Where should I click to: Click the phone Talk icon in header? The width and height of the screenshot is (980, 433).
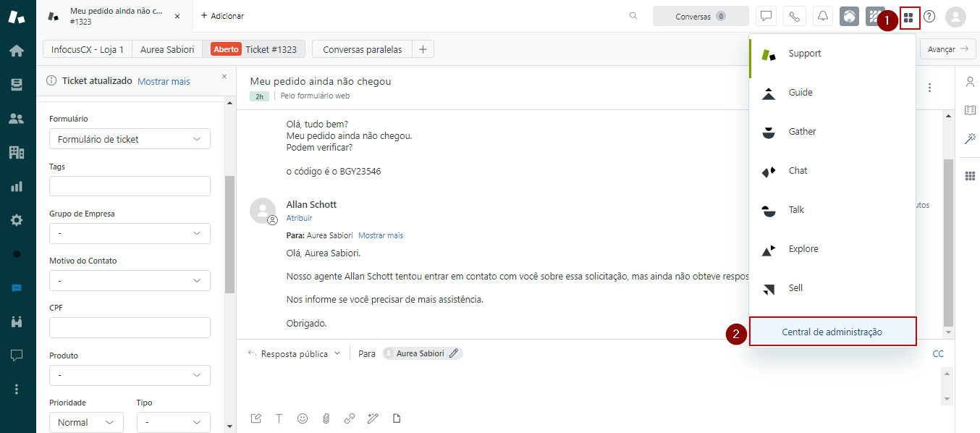coord(795,16)
